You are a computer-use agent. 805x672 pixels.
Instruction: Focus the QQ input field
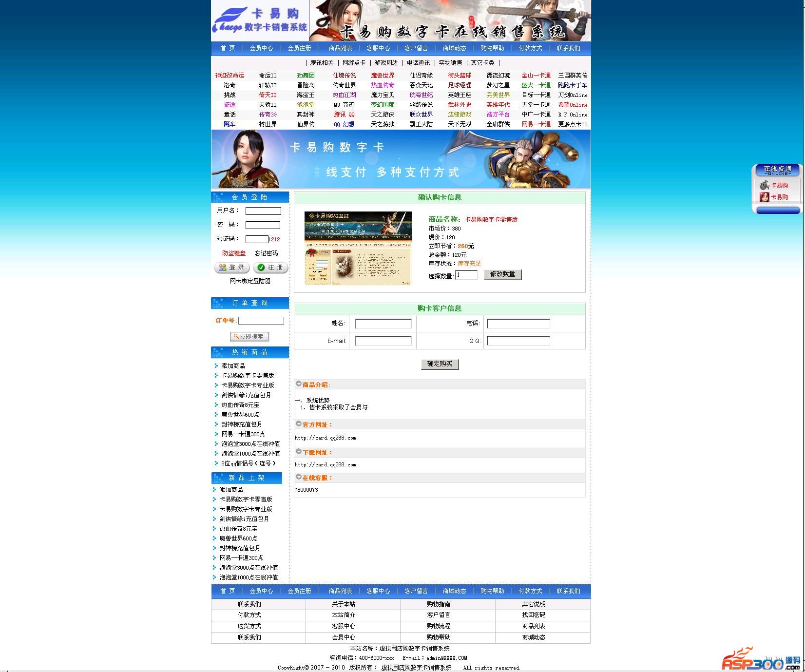(x=518, y=341)
